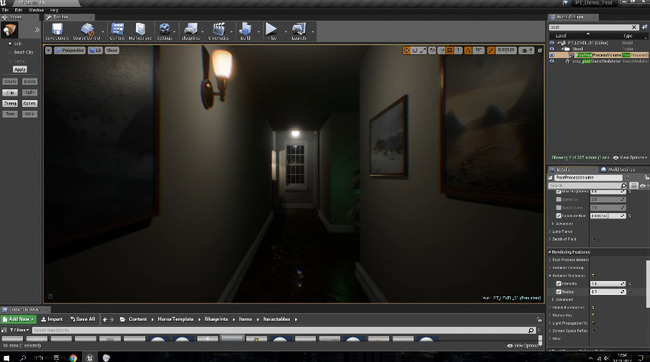This screenshot has height=362, width=650.
Task: Toggle rotation snapping icon in viewport
Action: pos(468,50)
